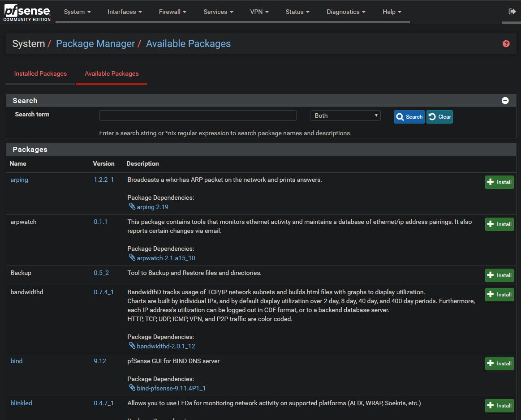This screenshot has width=521, height=420.
Task: Focus the Search term input field
Action: pos(198,116)
